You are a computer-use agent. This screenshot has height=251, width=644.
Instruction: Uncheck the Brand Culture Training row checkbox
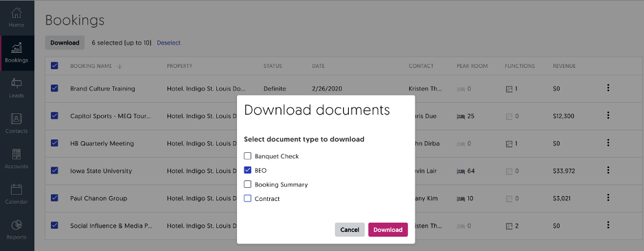pos(54,88)
